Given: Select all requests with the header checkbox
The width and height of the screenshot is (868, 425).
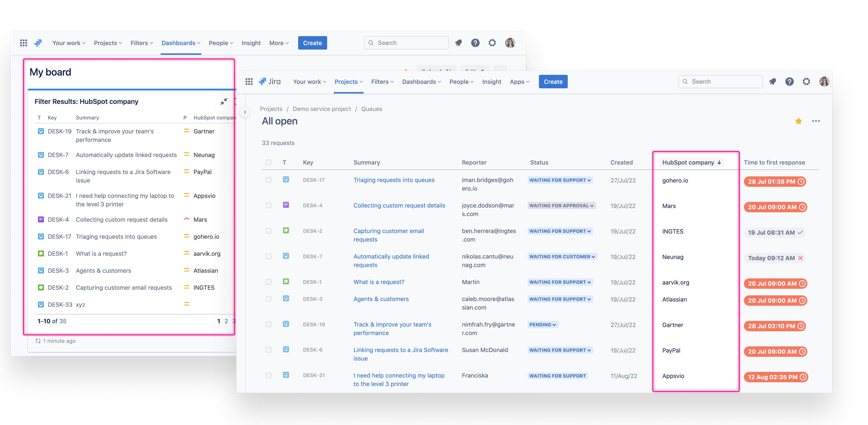Looking at the screenshot, I should (x=269, y=162).
